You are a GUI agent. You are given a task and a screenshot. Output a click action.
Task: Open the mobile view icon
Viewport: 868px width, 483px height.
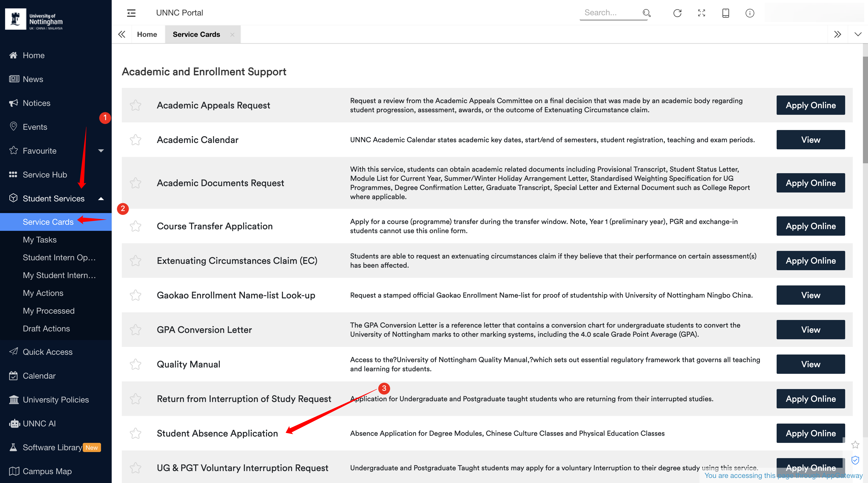click(x=726, y=13)
